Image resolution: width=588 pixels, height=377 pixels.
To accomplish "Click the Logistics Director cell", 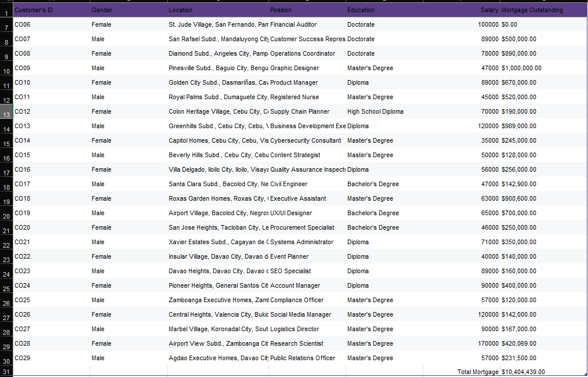I will pos(307,329).
